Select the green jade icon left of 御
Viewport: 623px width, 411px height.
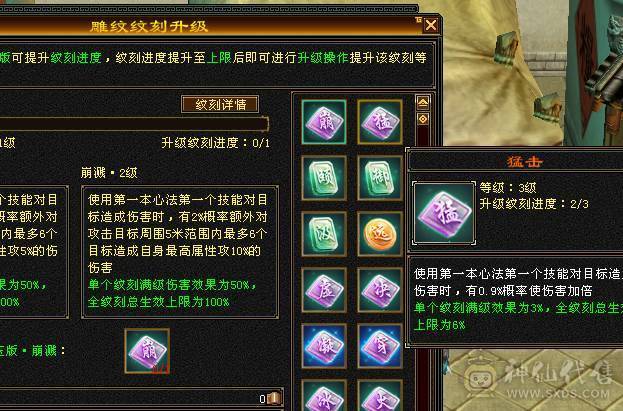point(324,178)
